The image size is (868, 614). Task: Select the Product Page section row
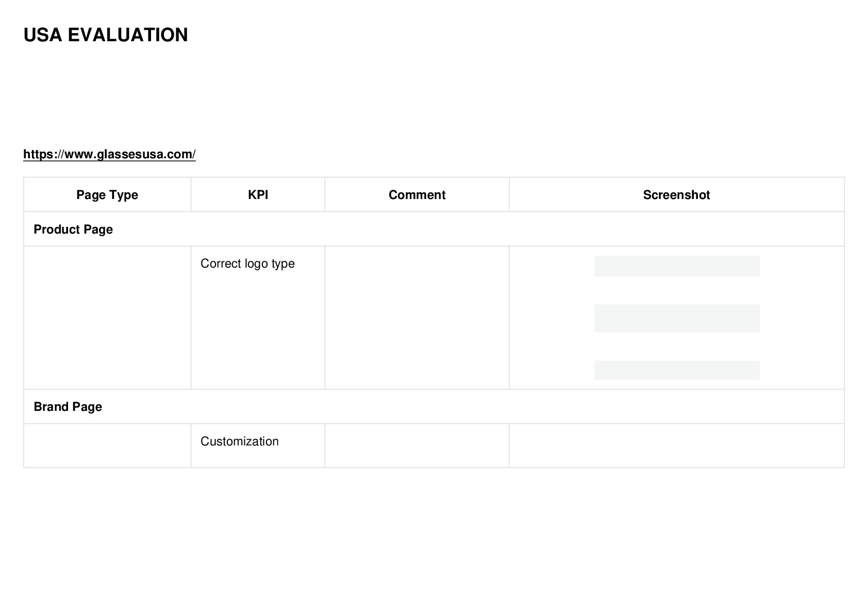[434, 229]
